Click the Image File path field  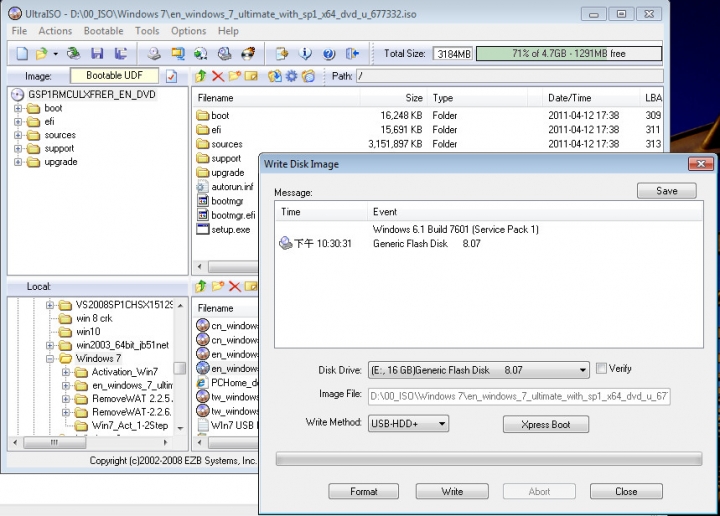pyautogui.click(x=519, y=396)
